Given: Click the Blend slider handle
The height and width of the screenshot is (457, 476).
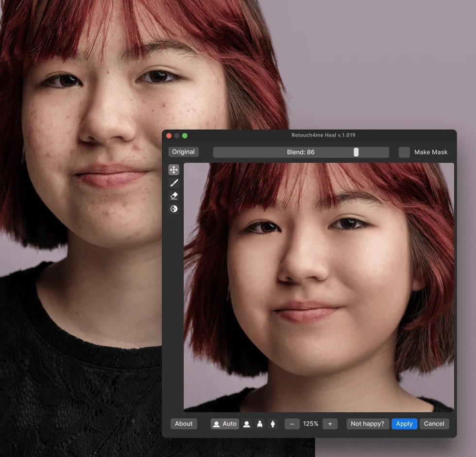Looking at the screenshot, I should tap(356, 152).
